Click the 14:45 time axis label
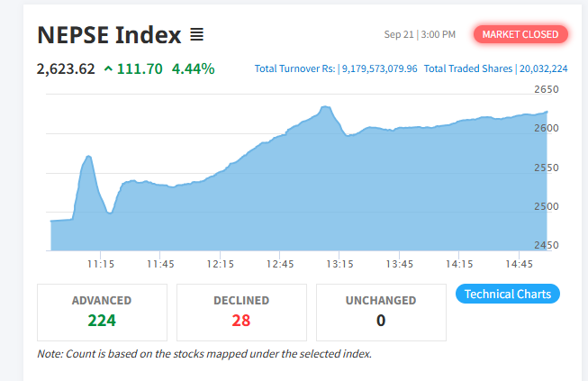 tap(520, 264)
